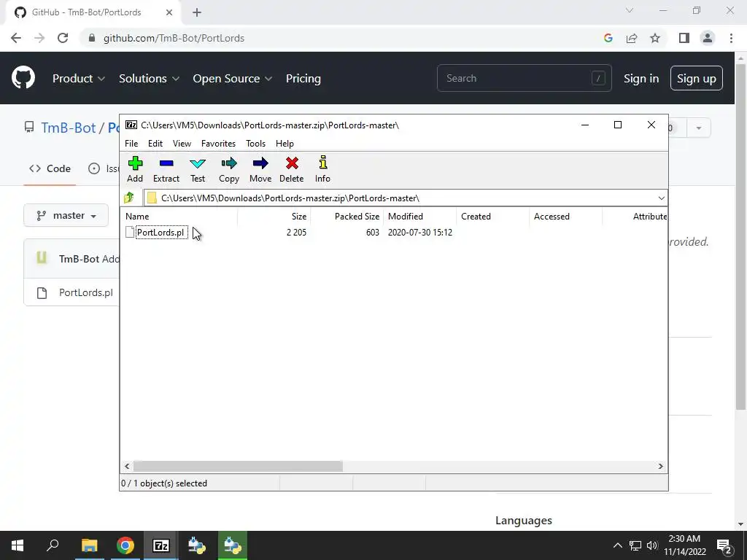
Task: Go up one folder level in 7-Zip
Action: tap(129, 198)
